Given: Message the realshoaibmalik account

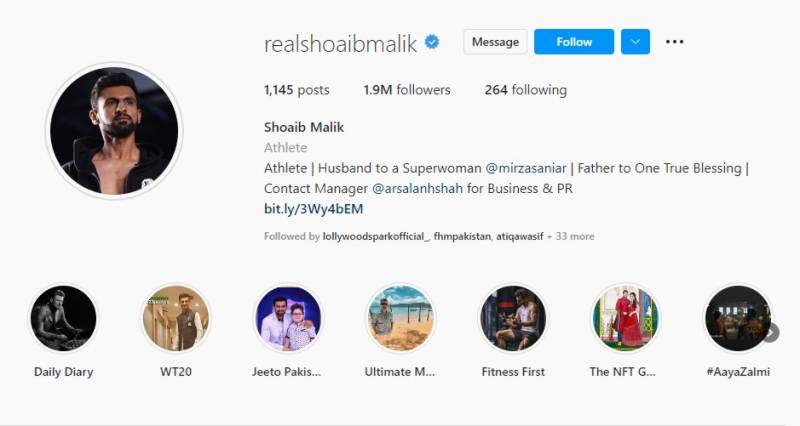Looking at the screenshot, I should click(495, 42).
